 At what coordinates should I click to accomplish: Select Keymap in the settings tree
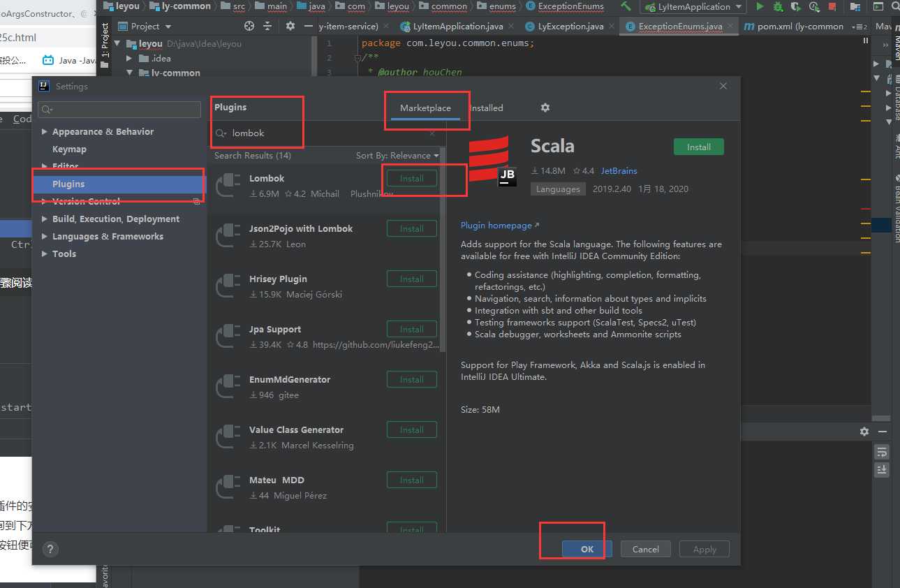[x=69, y=149]
